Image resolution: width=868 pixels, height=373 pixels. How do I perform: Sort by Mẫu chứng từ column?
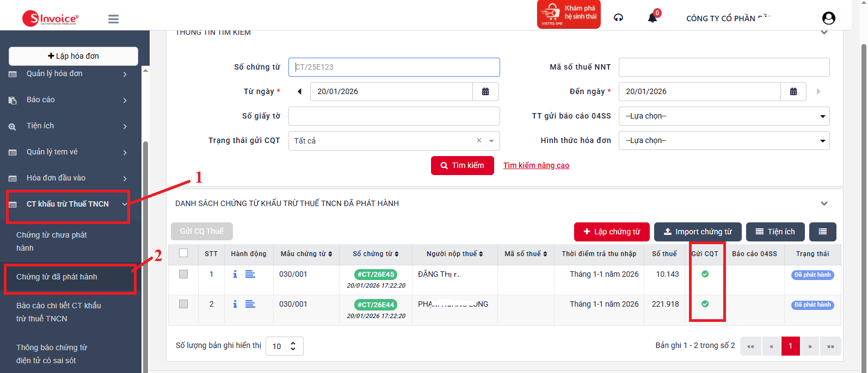[306, 254]
